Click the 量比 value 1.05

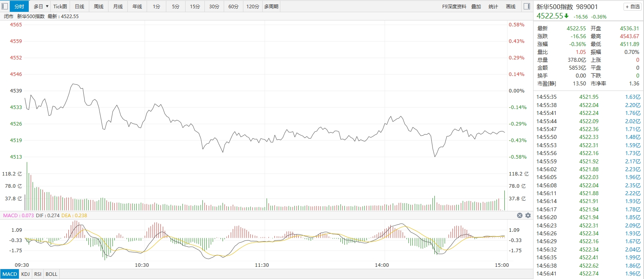pos(581,52)
